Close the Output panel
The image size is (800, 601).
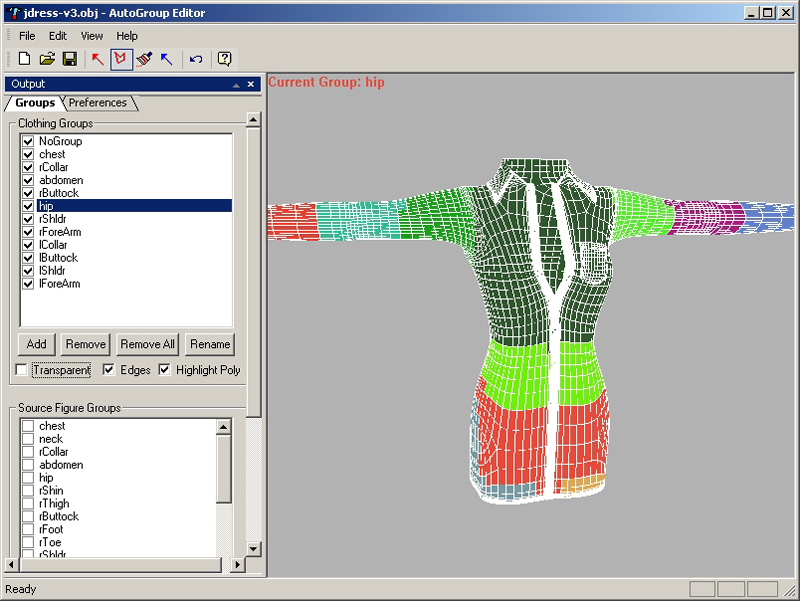(251, 84)
